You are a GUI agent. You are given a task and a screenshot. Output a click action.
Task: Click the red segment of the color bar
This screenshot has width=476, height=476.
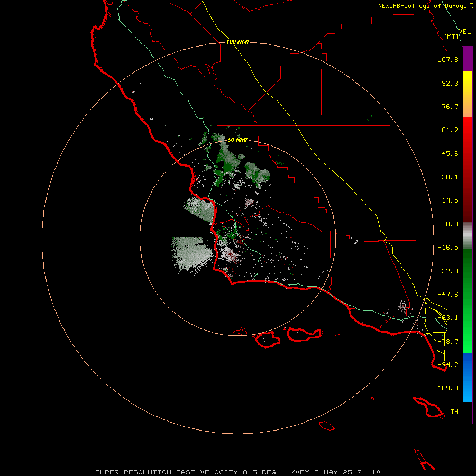pos(467,169)
